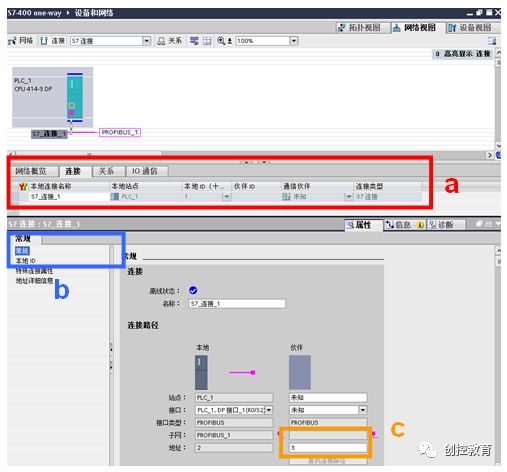Image resolution: width=507 pixels, height=472 pixels.
Task: Click the 关系 relations toolbar button
Action: (170, 41)
